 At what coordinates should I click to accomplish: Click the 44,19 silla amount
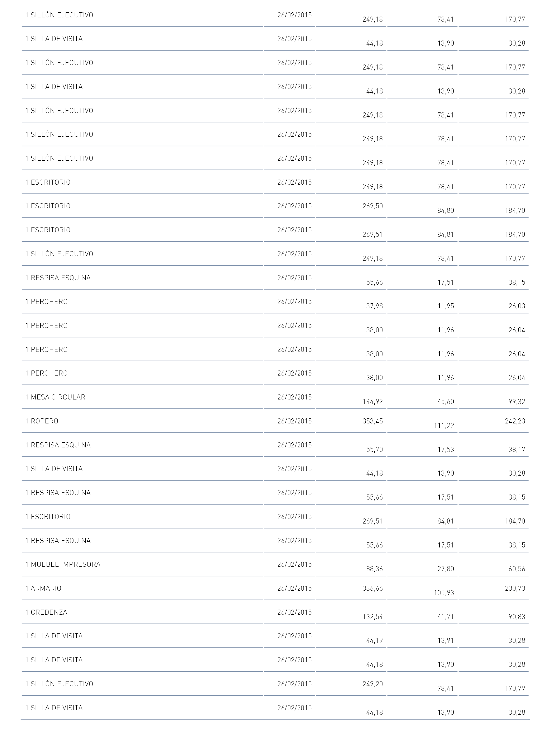click(374, 641)
